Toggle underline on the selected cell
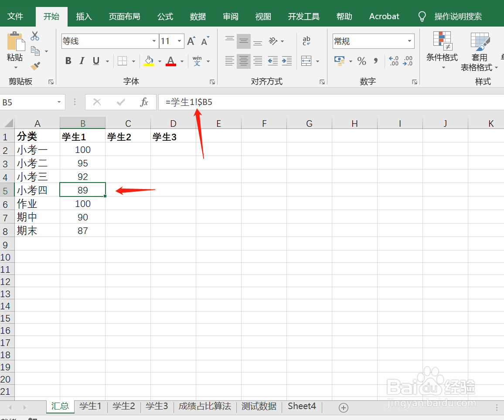Viewport: 504px width, 420px height. point(95,61)
